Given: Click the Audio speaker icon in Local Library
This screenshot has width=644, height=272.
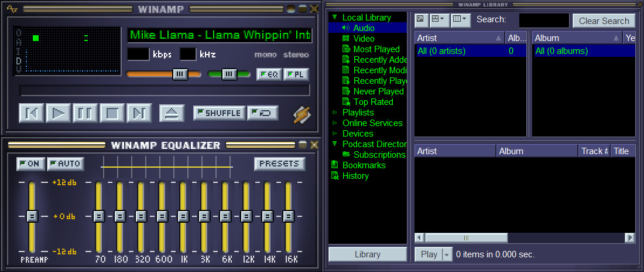Looking at the screenshot, I should pos(346,28).
